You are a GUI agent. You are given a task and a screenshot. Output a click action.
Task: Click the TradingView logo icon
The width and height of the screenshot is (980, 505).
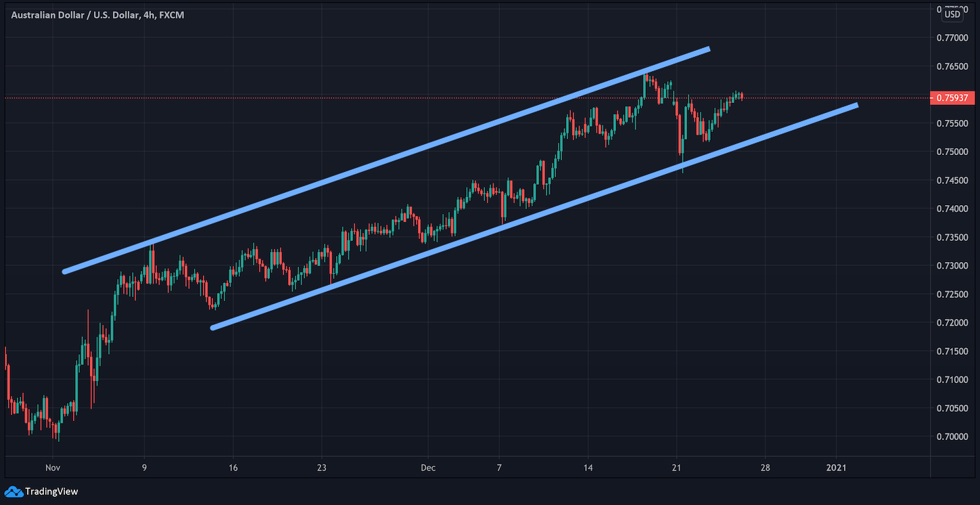coord(13,491)
